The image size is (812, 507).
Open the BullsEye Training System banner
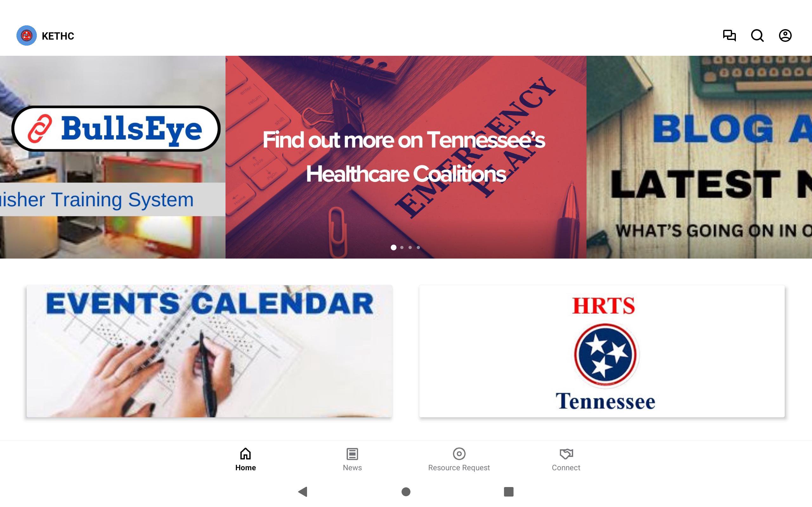click(x=113, y=157)
